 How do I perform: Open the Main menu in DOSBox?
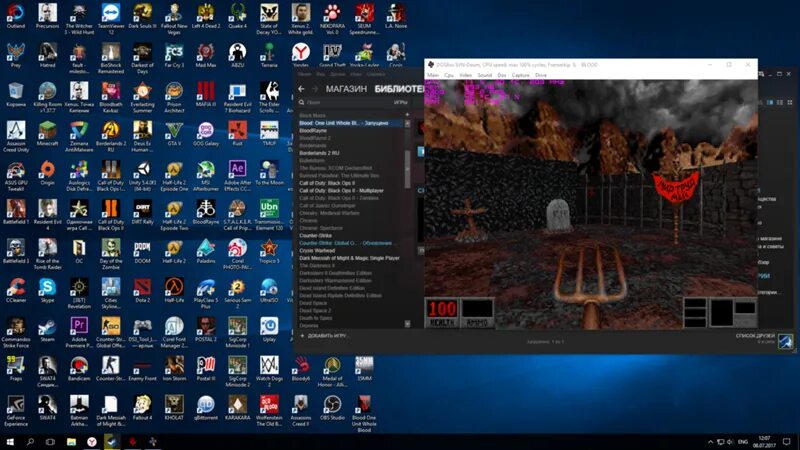tap(433, 75)
